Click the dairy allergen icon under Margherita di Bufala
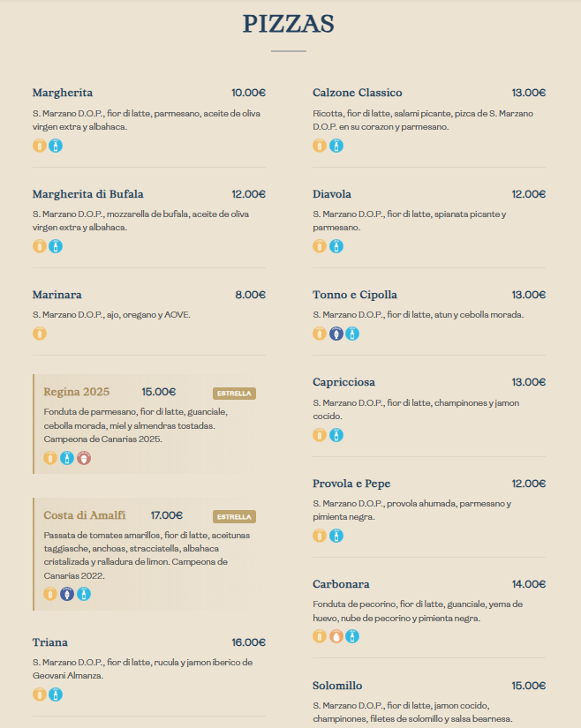 point(56,246)
